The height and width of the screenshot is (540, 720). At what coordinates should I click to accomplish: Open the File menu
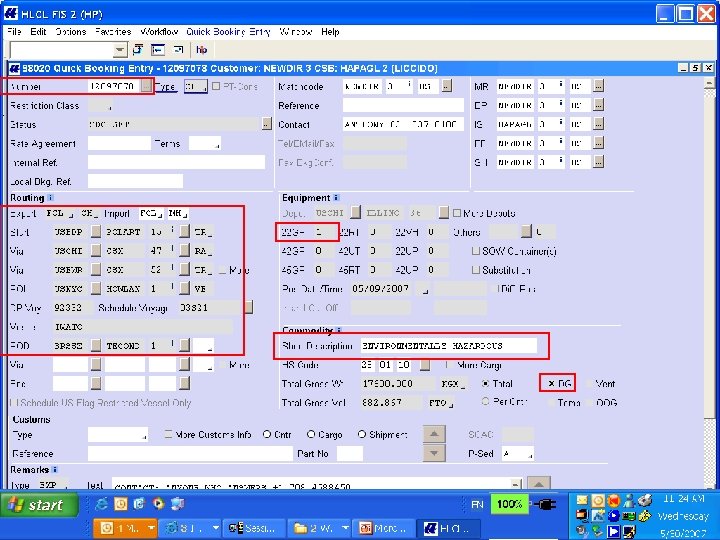coord(14,32)
